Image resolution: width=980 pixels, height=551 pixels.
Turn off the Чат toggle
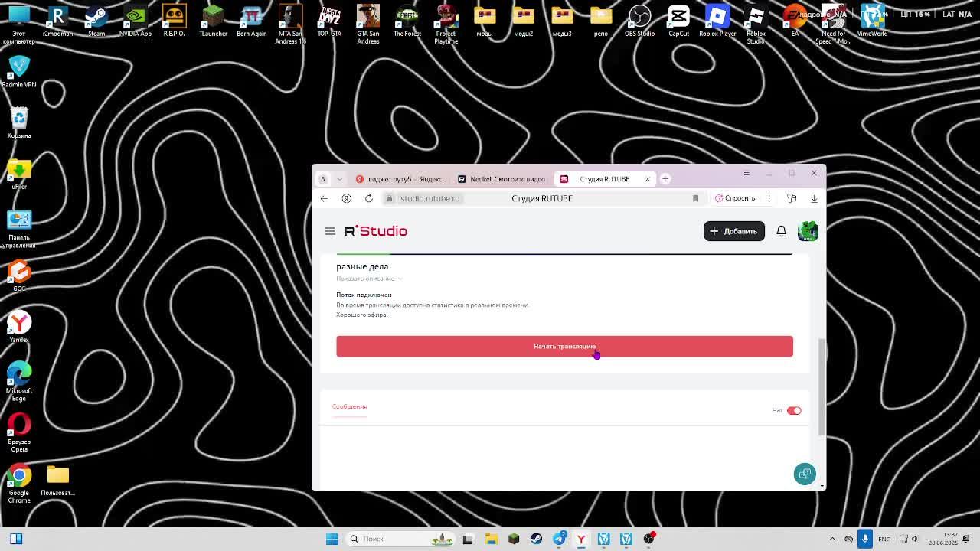pos(794,411)
